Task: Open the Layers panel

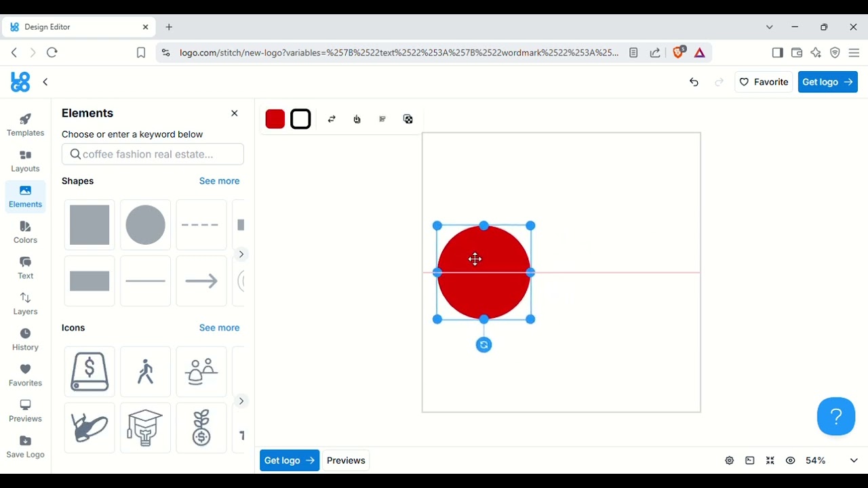Action: [26, 304]
